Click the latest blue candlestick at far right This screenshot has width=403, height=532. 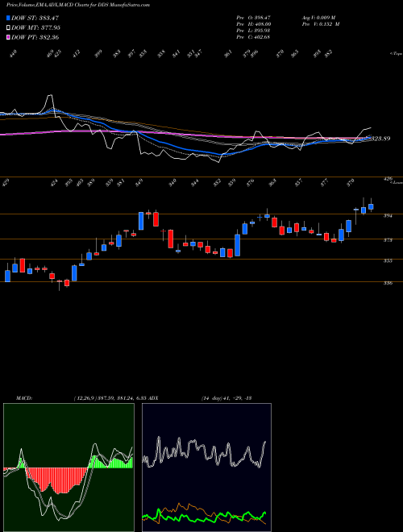tap(371, 206)
